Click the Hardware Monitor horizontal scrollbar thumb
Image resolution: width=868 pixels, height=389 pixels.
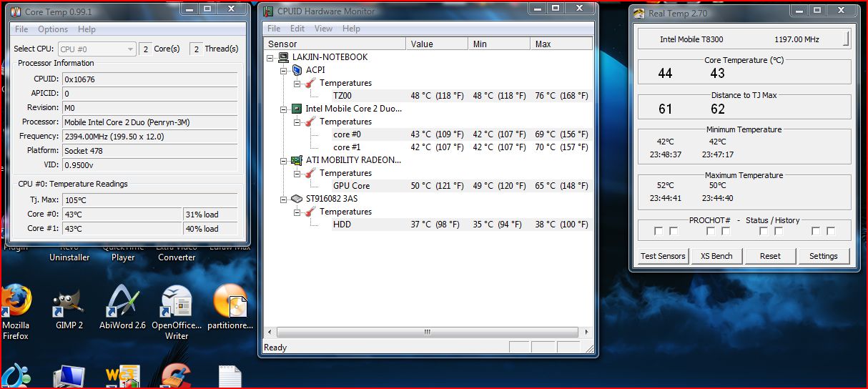(427, 333)
